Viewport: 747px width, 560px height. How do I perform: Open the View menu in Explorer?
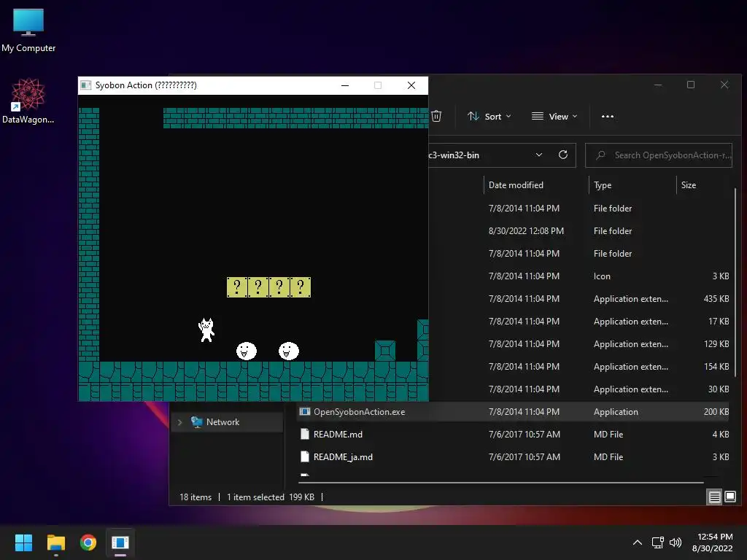pos(554,116)
